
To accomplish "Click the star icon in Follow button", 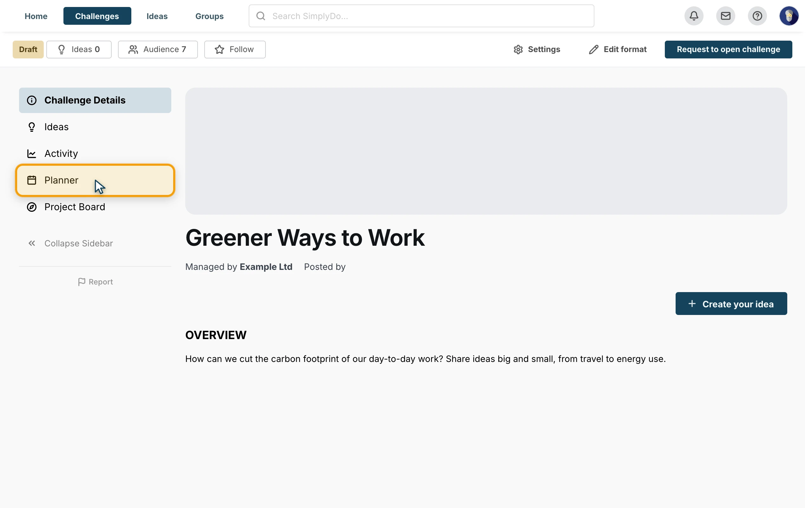I will tap(219, 50).
